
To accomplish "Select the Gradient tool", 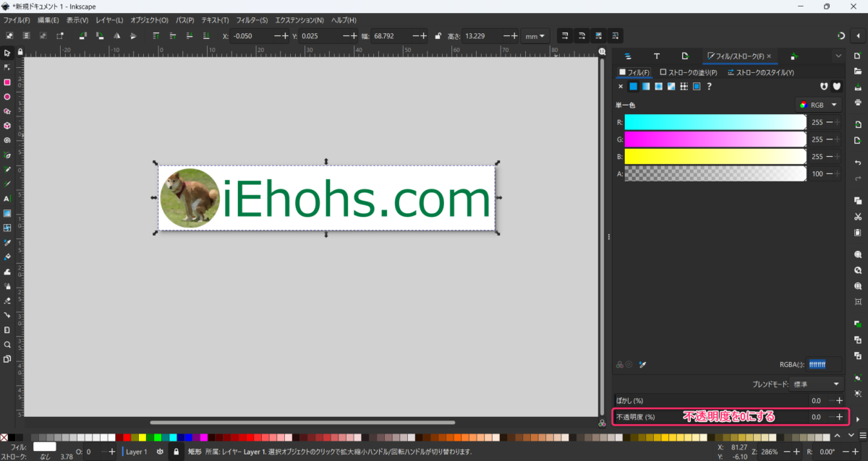I will pyautogui.click(x=7, y=213).
